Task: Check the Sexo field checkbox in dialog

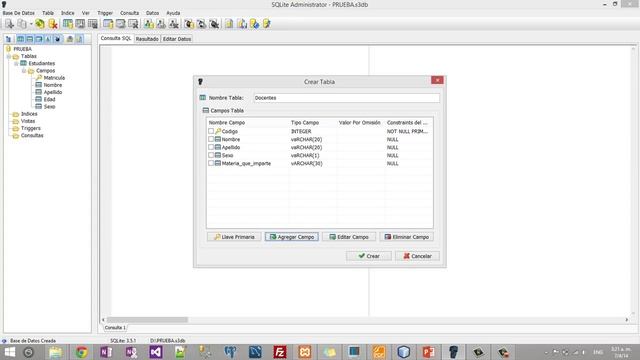Action: [211, 155]
